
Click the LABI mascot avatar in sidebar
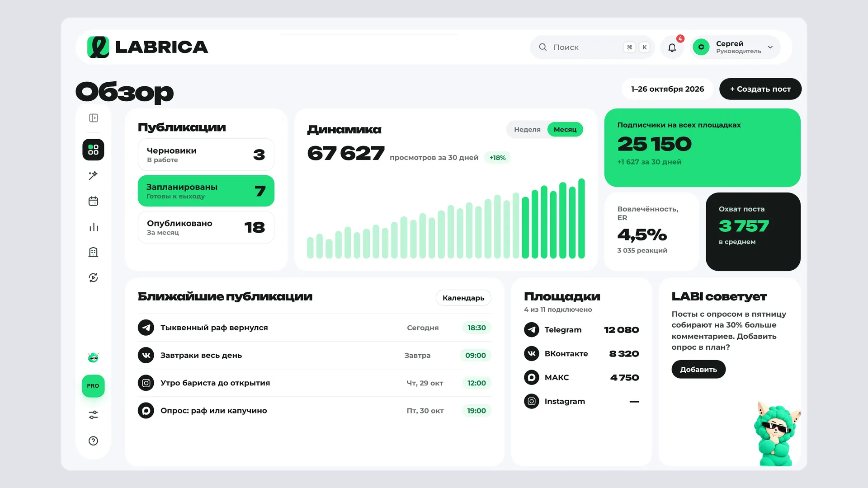click(93, 357)
